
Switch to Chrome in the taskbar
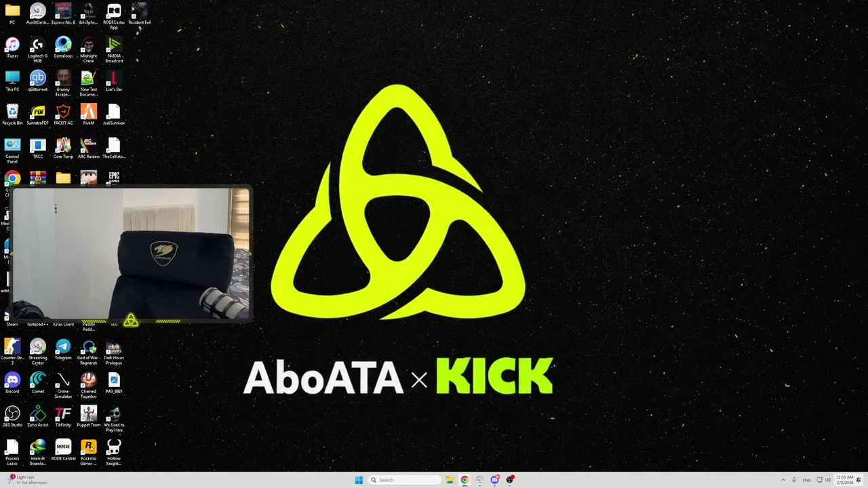(465, 480)
